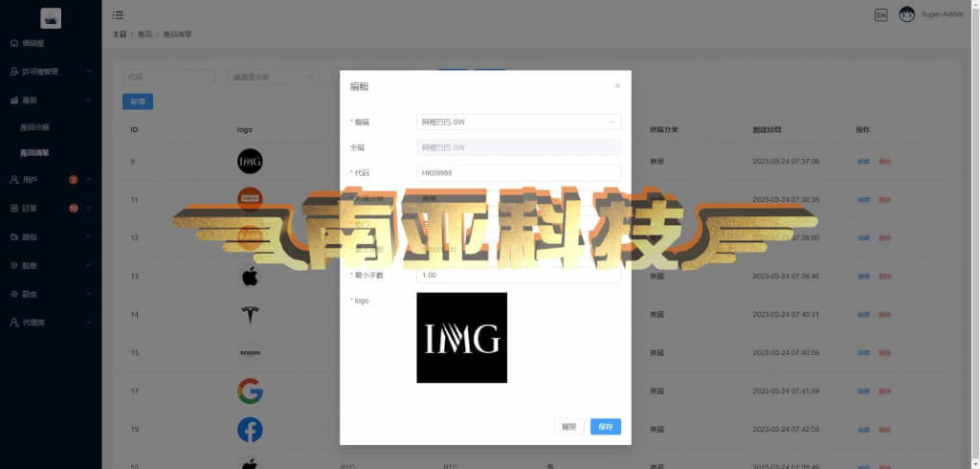Click the timestamp 2023-03-24 07:38:36

[x=786, y=200]
